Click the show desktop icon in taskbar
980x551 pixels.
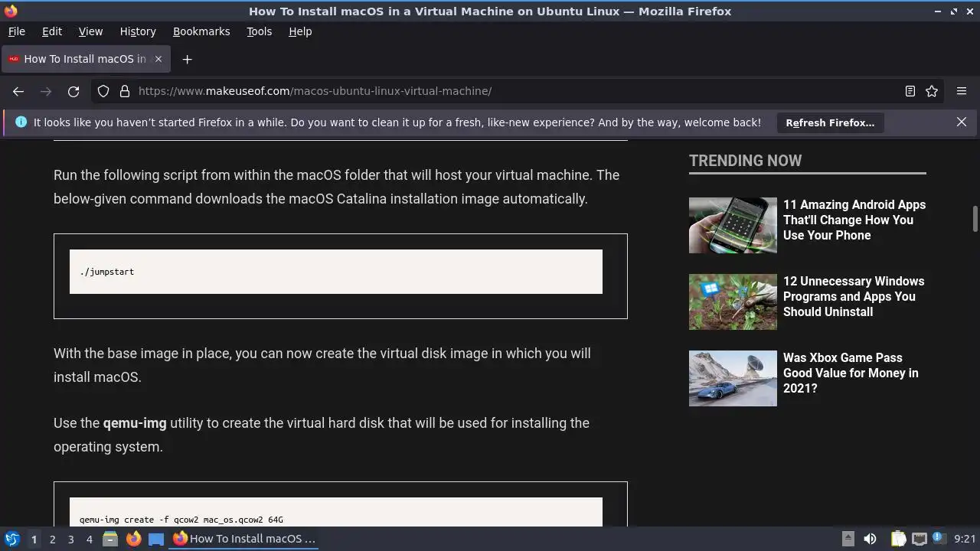tap(156, 539)
